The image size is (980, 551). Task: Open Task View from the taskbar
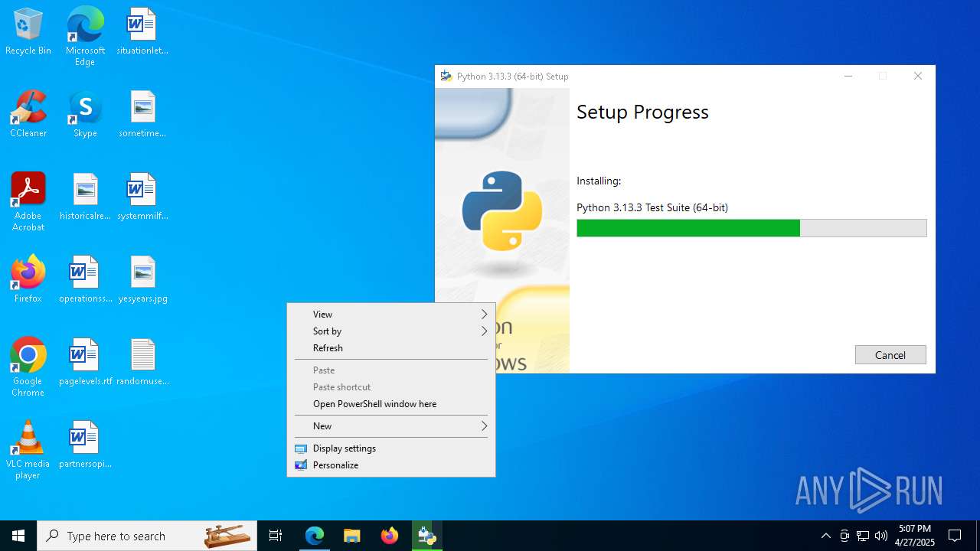[276, 536]
